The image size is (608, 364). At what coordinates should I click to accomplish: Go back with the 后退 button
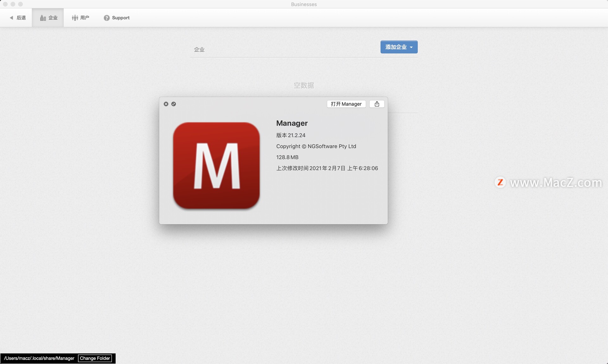pyautogui.click(x=18, y=18)
